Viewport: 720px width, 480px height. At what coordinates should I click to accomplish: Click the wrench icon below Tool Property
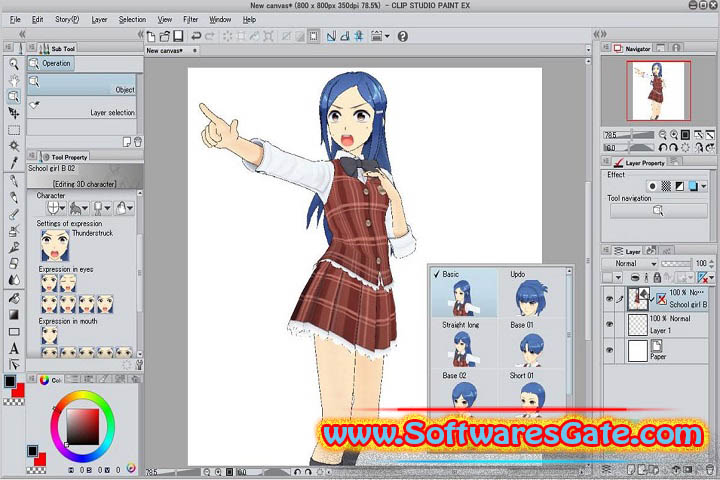(x=139, y=365)
